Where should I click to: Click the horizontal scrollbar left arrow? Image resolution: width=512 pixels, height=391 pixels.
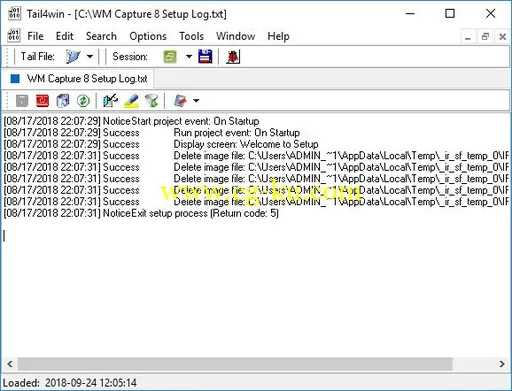[x=10, y=364]
